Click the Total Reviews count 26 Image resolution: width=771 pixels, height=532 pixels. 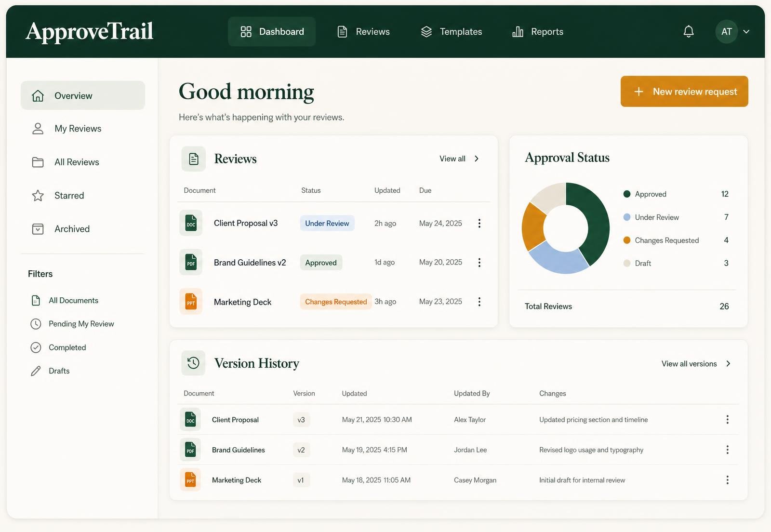(724, 306)
